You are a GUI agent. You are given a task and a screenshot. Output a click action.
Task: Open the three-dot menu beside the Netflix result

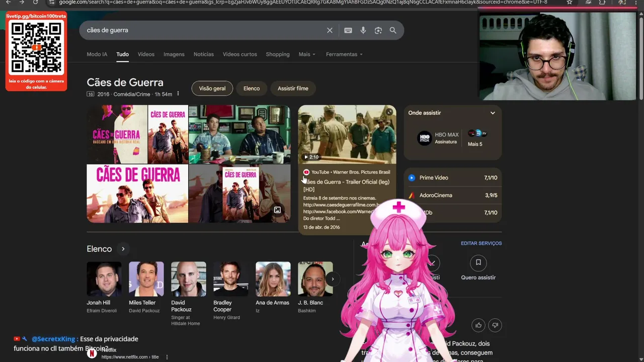(167, 357)
